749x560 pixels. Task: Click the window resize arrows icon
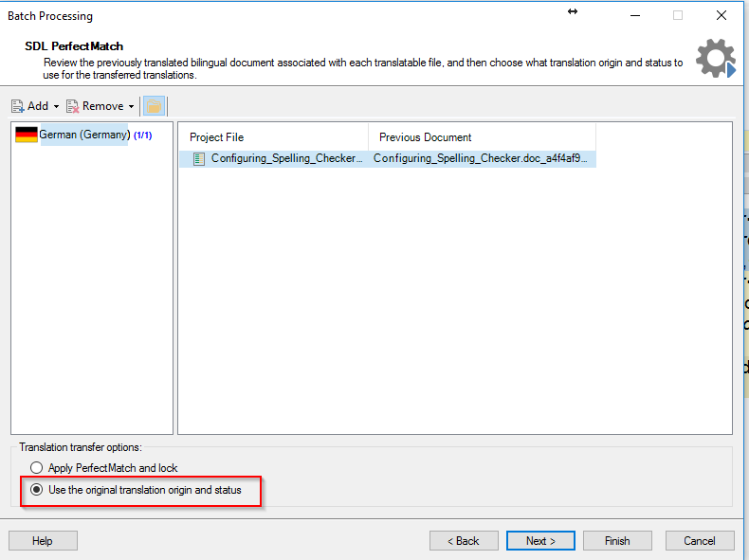tap(573, 11)
